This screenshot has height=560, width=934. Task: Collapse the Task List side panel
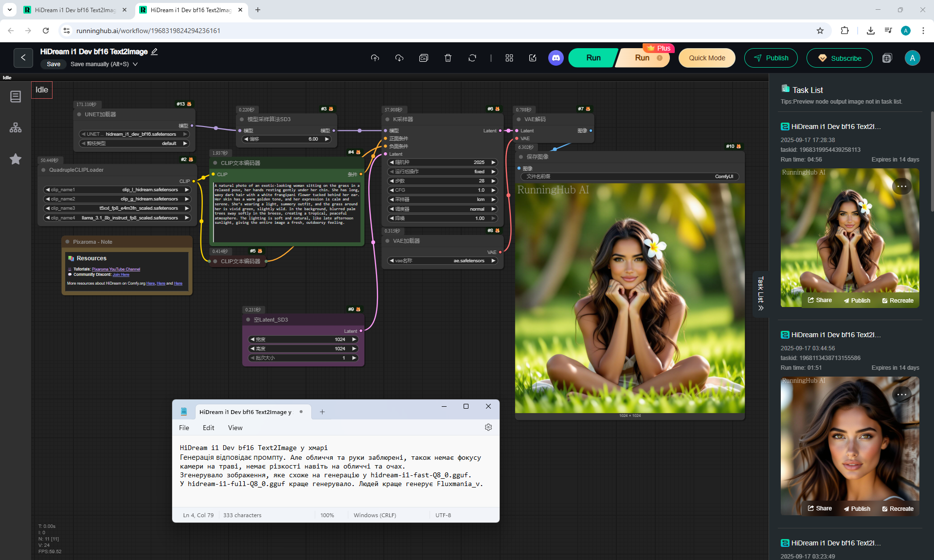(761, 294)
